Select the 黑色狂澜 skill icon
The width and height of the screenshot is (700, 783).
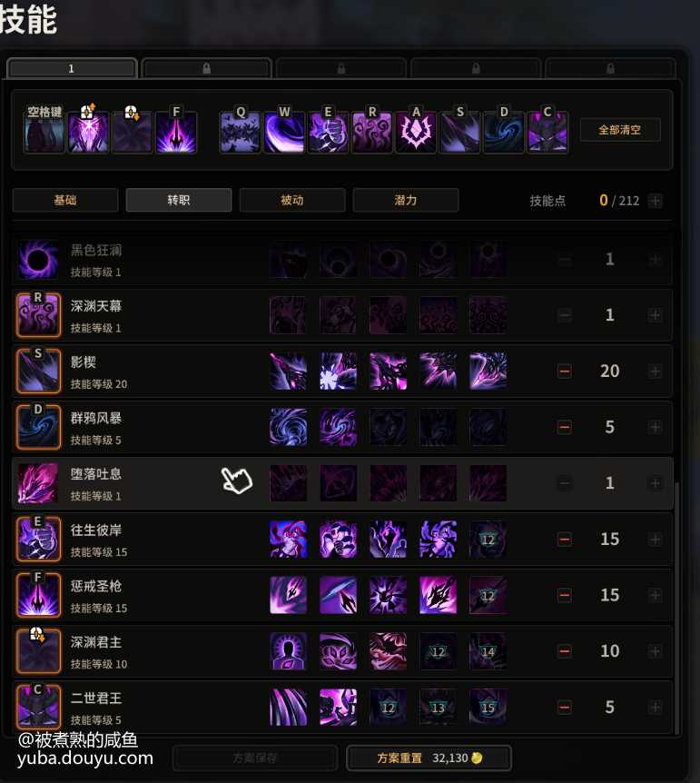coord(38,259)
